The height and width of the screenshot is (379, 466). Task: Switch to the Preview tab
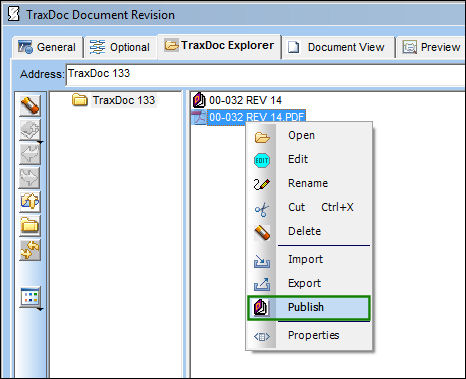pos(432,47)
